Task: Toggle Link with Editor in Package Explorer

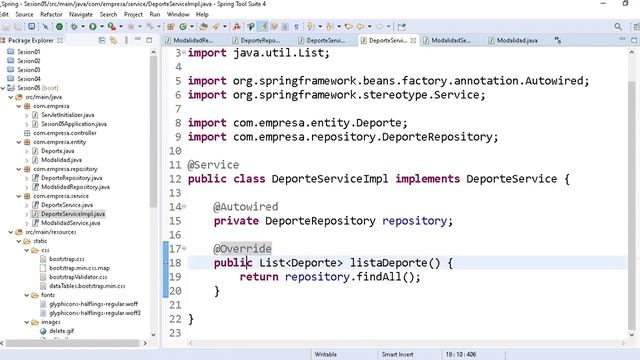Action: tap(113, 40)
